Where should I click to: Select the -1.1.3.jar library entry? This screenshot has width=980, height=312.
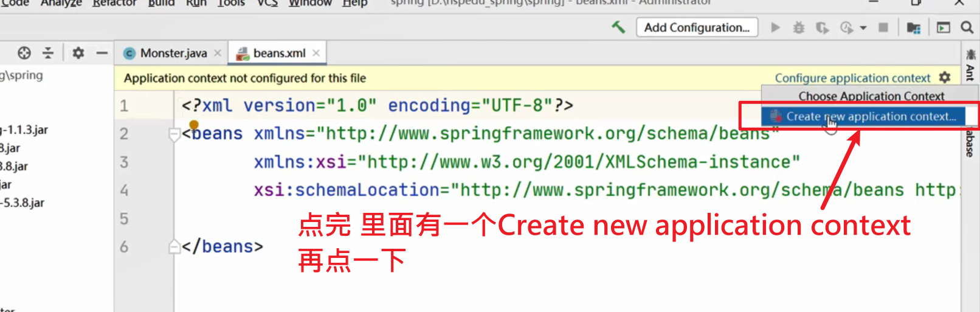tap(24, 130)
